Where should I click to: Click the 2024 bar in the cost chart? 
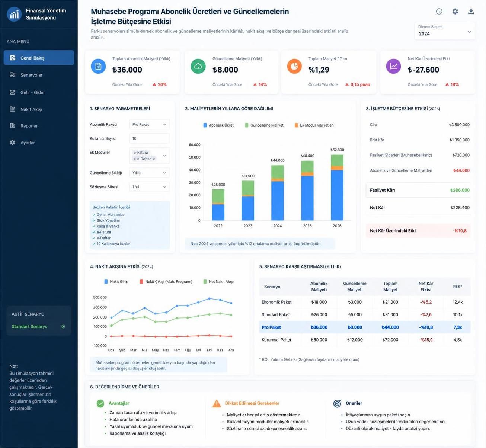(278, 193)
